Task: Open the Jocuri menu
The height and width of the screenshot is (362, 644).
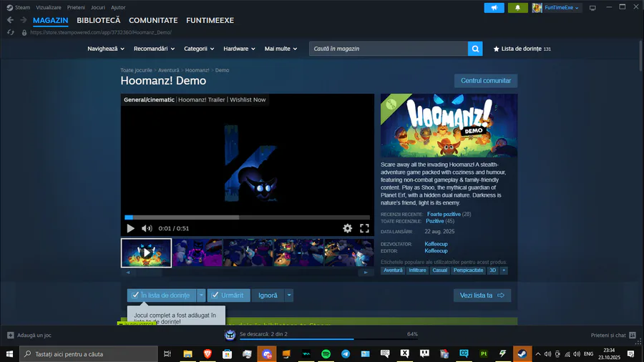Action: [x=98, y=7]
